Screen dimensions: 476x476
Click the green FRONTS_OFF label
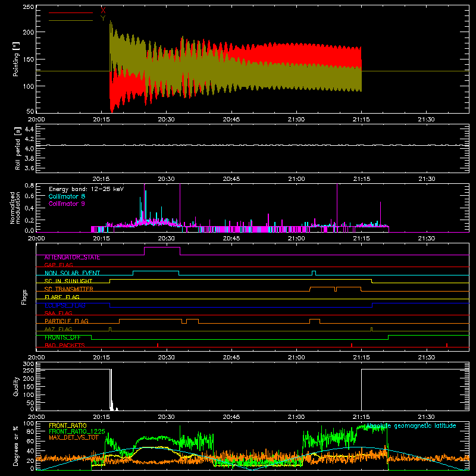62,337
